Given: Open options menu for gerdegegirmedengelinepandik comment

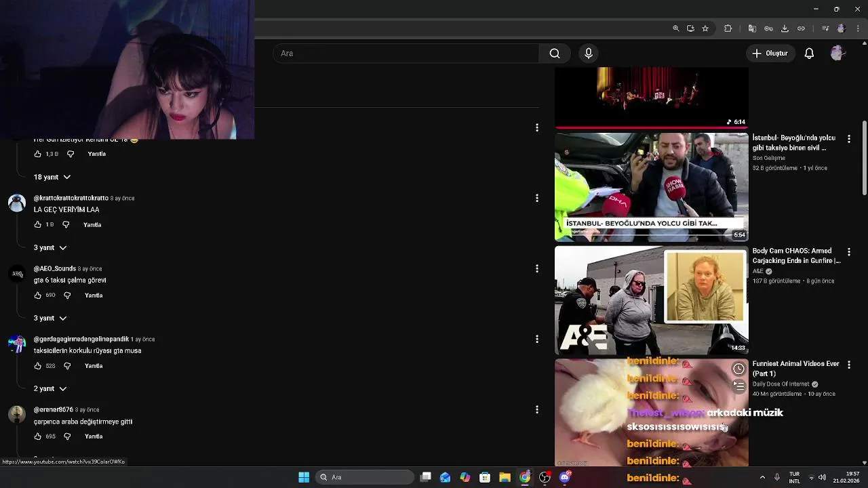Looking at the screenshot, I should click(537, 339).
